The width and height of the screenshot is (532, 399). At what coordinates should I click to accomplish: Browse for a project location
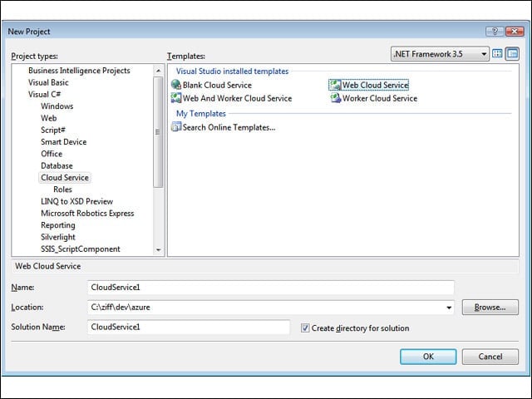[x=490, y=308]
